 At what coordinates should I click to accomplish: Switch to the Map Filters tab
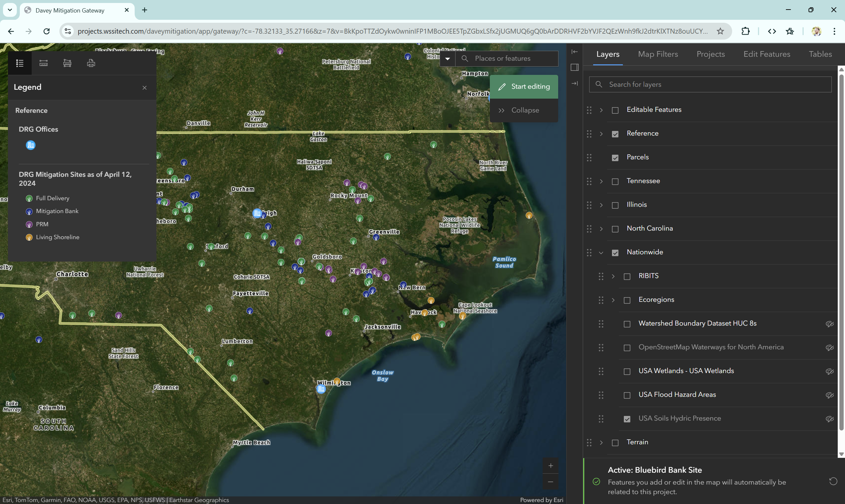click(658, 54)
